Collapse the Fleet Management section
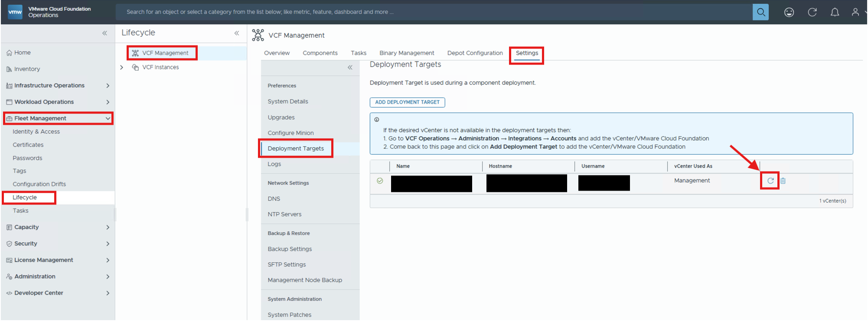Screen dimensions: 868x321 pos(108,118)
